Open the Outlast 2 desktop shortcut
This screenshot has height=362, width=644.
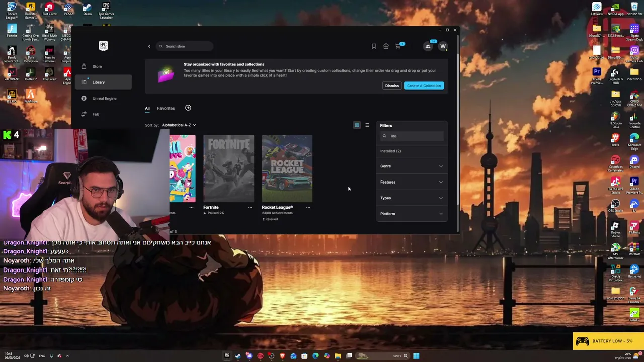[31, 74]
